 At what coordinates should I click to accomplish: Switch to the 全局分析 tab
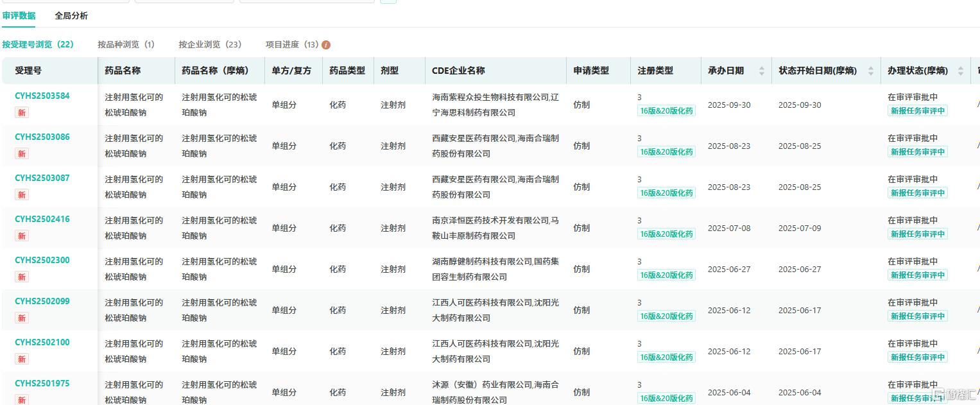pyautogui.click(x=71, y=15)
